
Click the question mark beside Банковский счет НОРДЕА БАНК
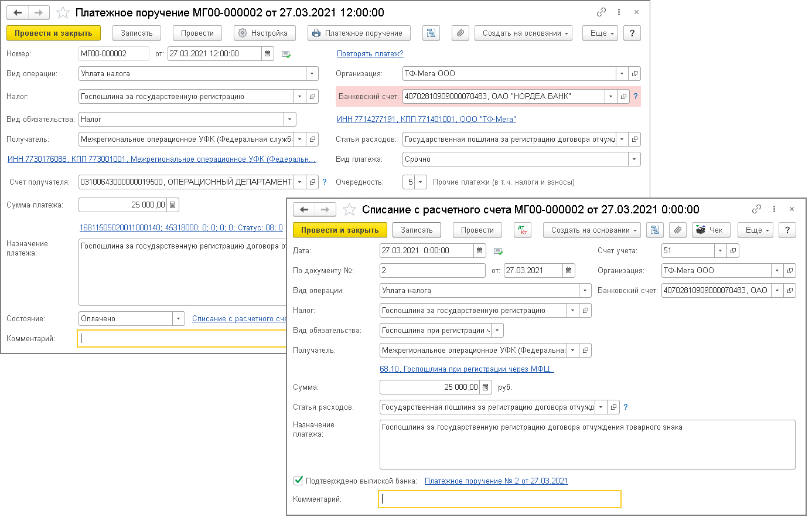click(635, 97)
